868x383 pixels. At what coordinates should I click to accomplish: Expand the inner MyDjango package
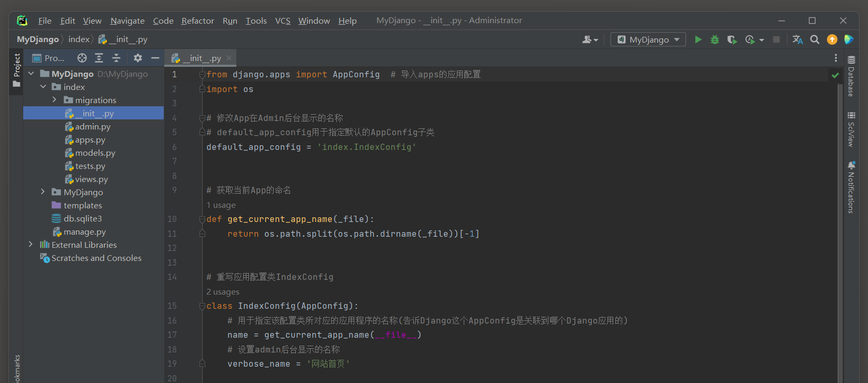pyautogui.click(x=43, y=192)
